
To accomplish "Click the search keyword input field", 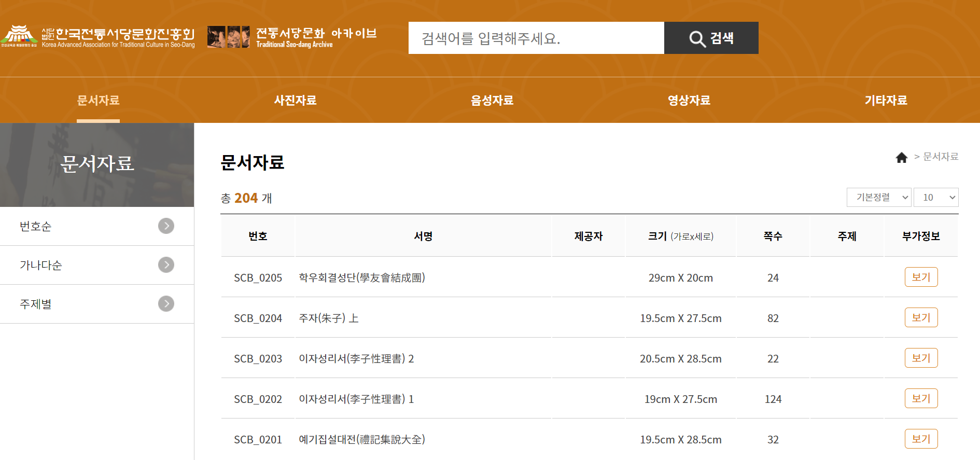I will click(x=536, y=38).
